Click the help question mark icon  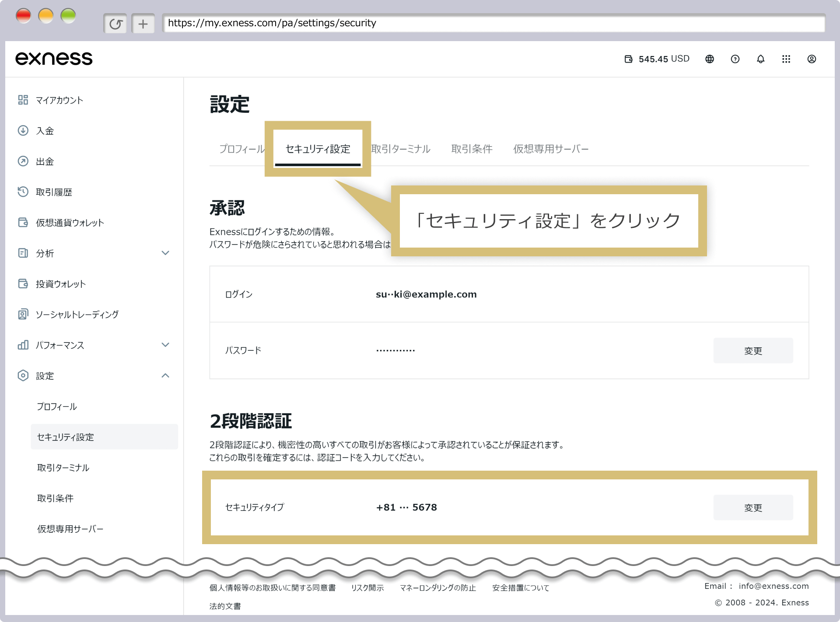pos(735,59)
